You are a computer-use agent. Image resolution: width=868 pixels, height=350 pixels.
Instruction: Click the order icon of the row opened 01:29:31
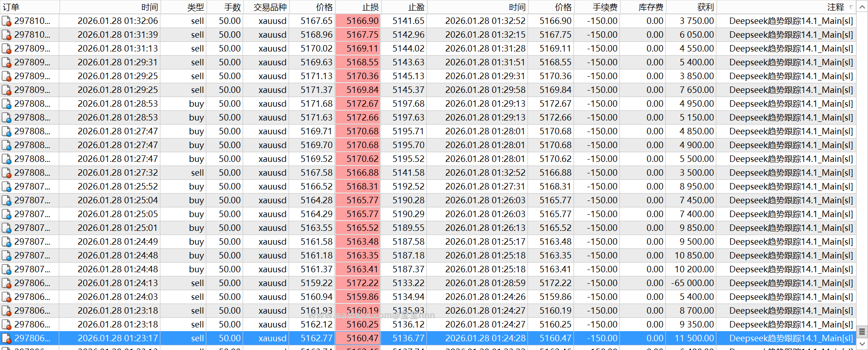(6, 63)
